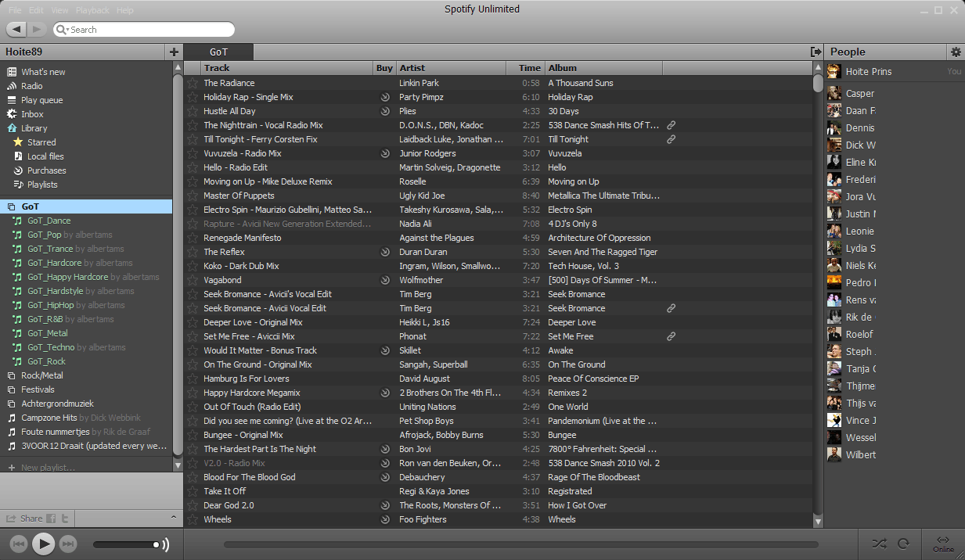The image size is (965, 560).
Task: Click buy icon for Holiday Rap
Action: [384, 97]
